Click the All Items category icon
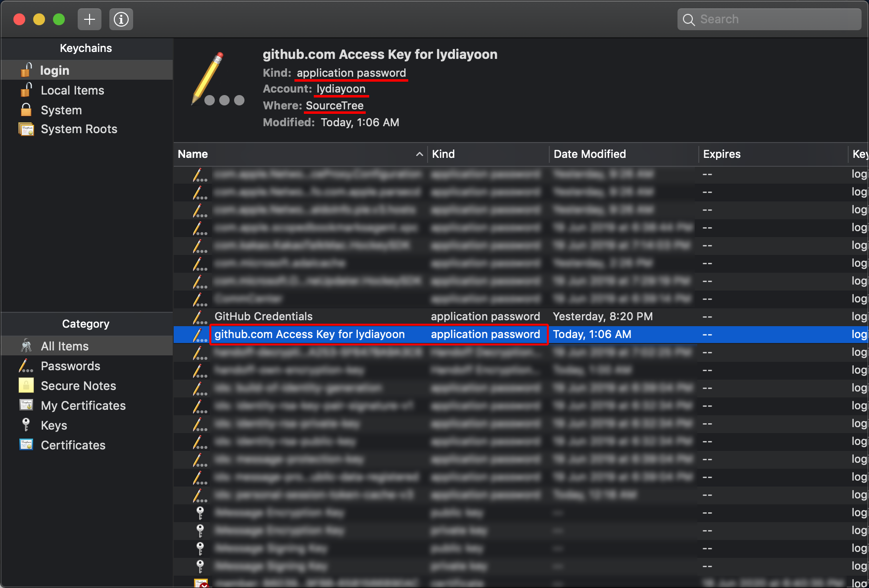The width and height of the screenshot is (869, 588). (x=26, y=345)
